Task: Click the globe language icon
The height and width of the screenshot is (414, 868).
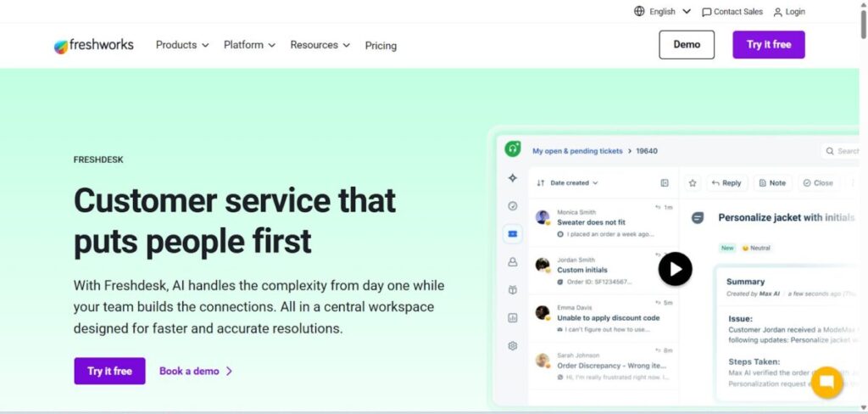Action: point(639,12)
